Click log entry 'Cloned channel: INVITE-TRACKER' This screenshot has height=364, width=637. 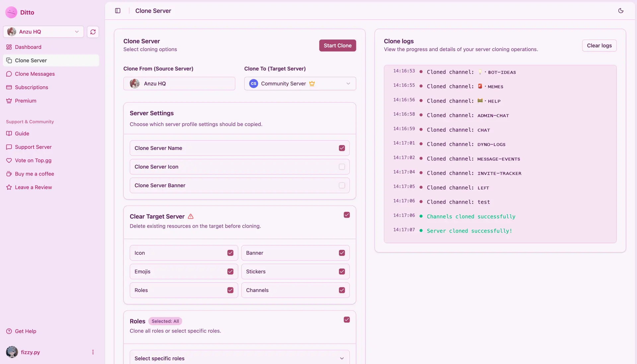pos(474,173)
